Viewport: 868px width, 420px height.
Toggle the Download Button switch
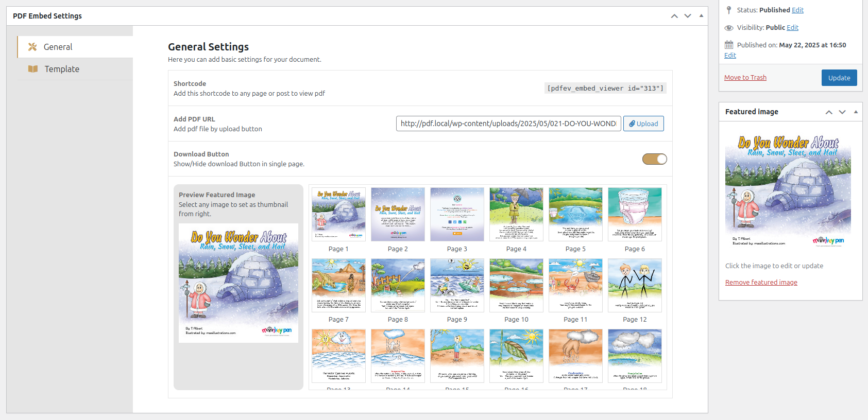(x=655, y=159)
